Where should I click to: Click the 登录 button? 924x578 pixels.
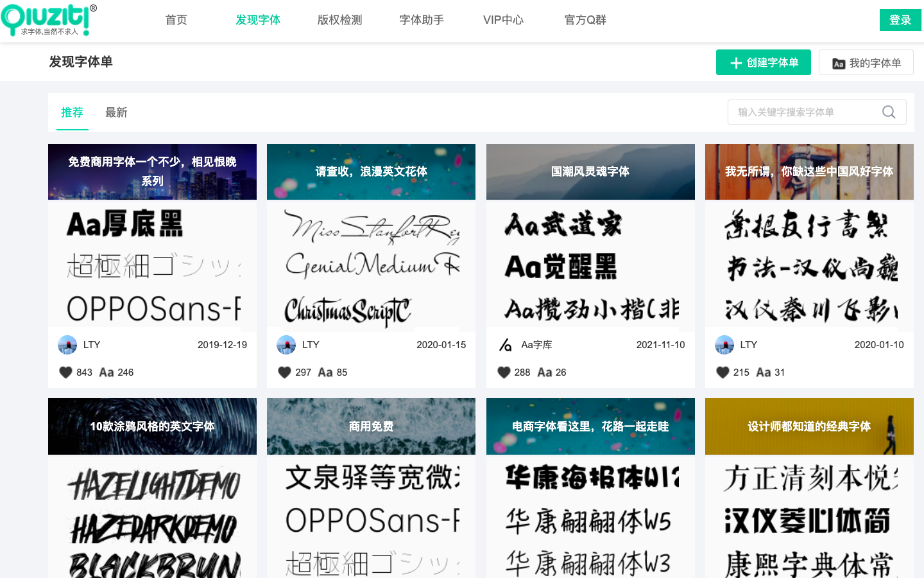(x=900, y=20)
